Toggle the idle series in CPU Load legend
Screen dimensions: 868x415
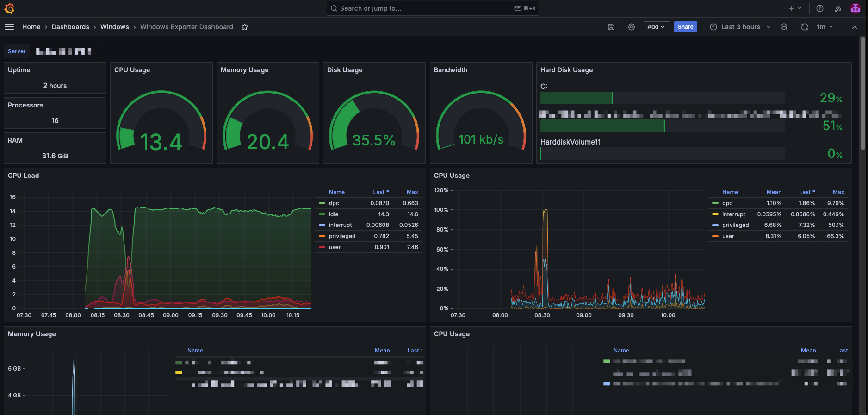334,214
